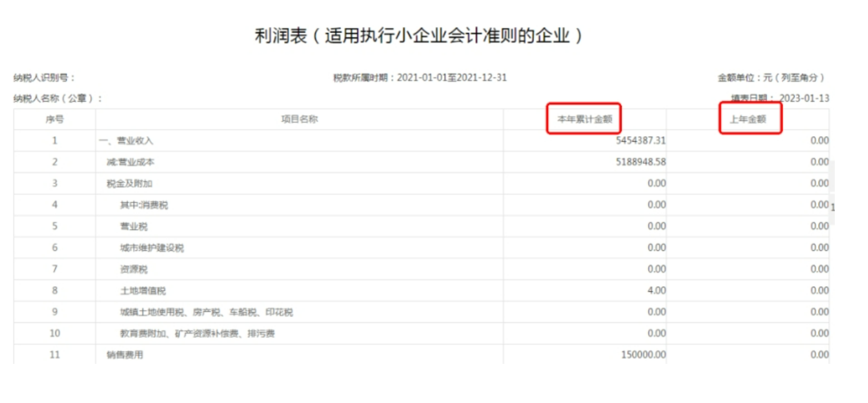Click 税金及附加 current-year value 0.00
This screenshot has width=868, height=403.
click(x=656, y=183)
